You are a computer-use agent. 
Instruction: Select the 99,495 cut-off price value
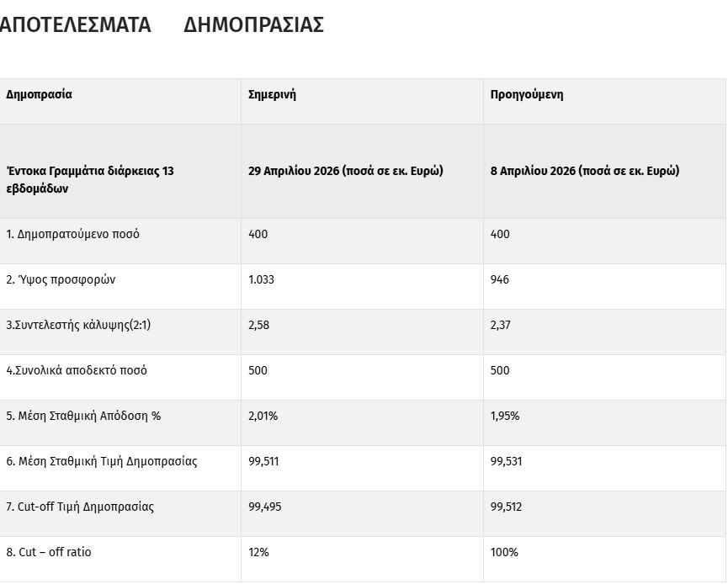[265, 507]
